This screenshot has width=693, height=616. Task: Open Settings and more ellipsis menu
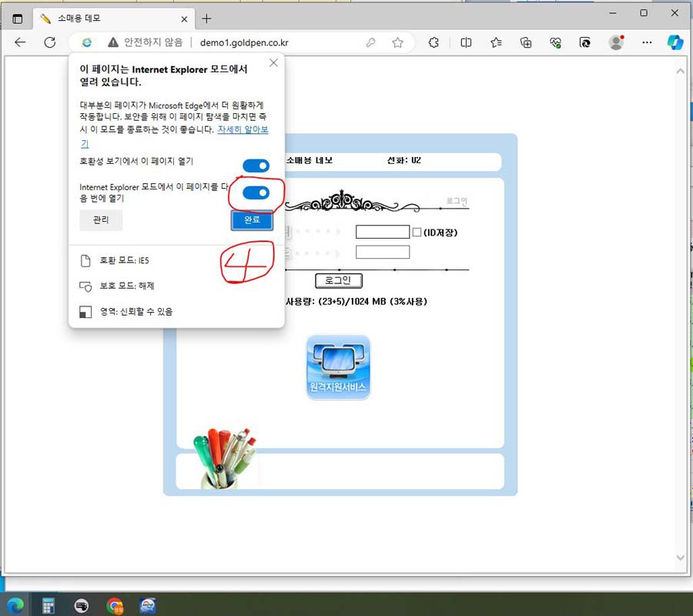click(x=647, y=42)
